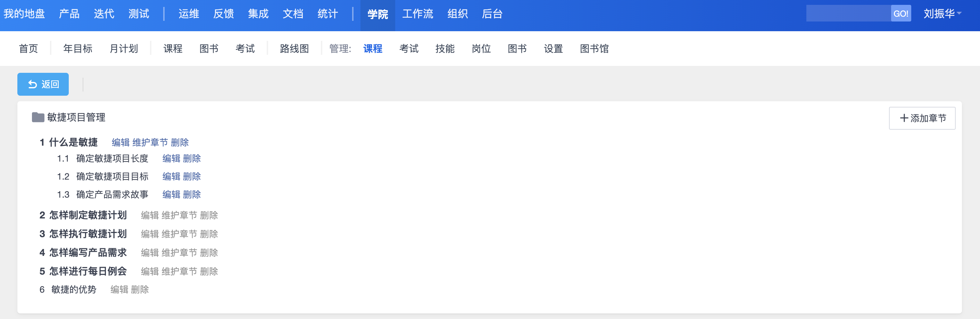Open the 图书 tab next to 考试 on the left
Screen dimensions: 980x319
coord(209,49)
